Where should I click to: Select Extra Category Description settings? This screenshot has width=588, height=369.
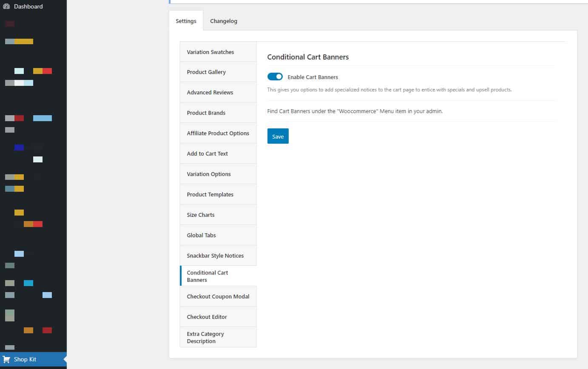pos(205,337)
